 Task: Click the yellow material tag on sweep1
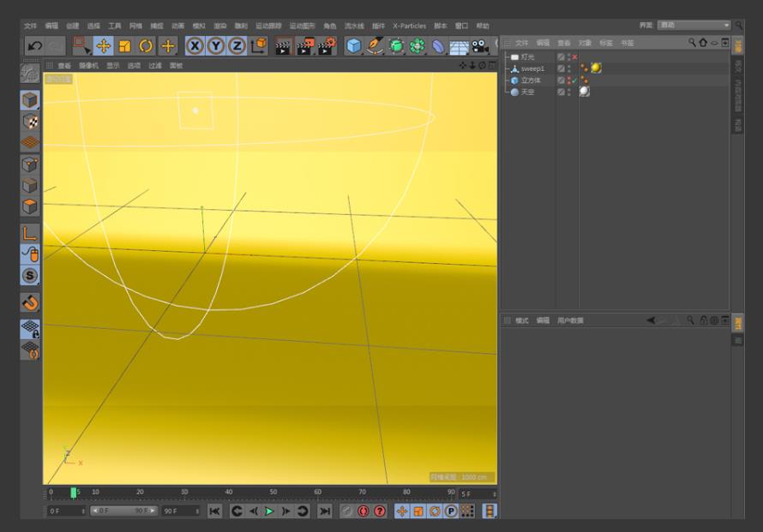(596, 69)
